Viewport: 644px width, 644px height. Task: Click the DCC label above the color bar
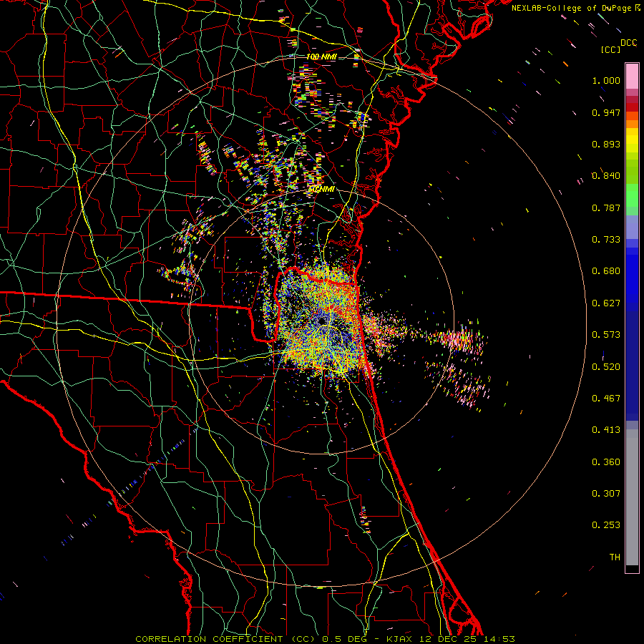pos(628,42)
